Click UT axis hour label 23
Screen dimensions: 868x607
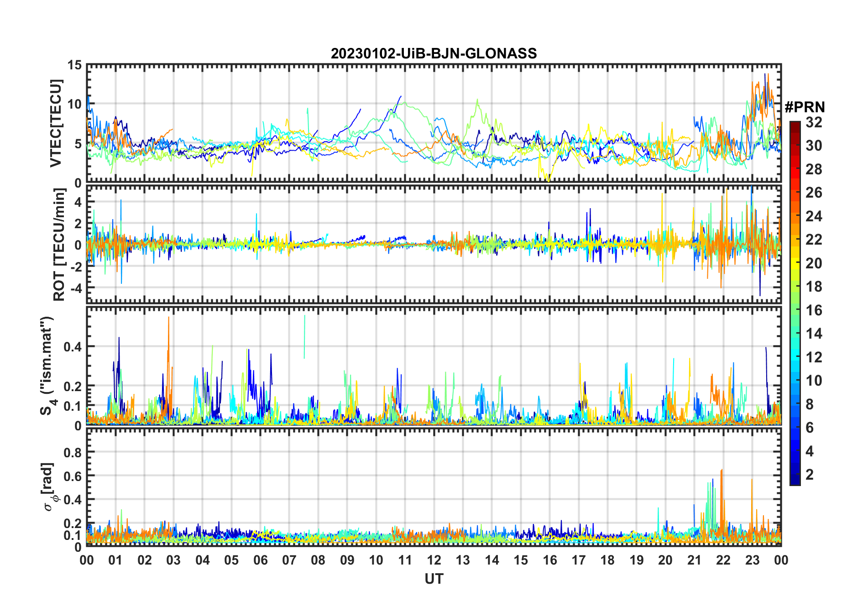click(752, 560)
